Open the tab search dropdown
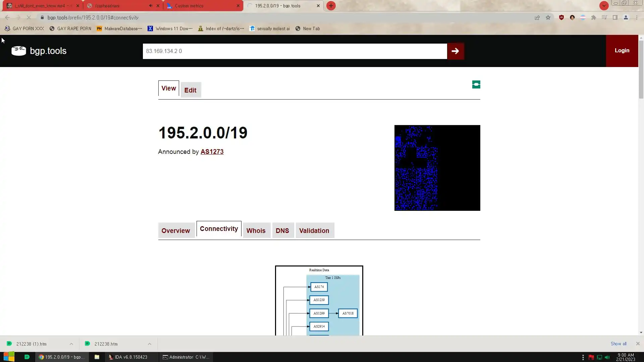Image resolution: width=644 pixels, height=362 pixels. tap(604, 6)
